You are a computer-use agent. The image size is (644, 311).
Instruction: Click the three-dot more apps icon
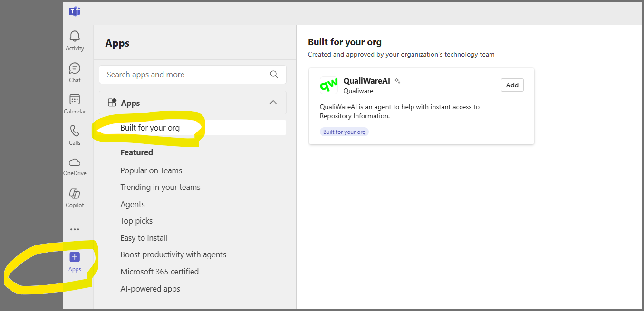pyautogui.click(x=75, y=230)
